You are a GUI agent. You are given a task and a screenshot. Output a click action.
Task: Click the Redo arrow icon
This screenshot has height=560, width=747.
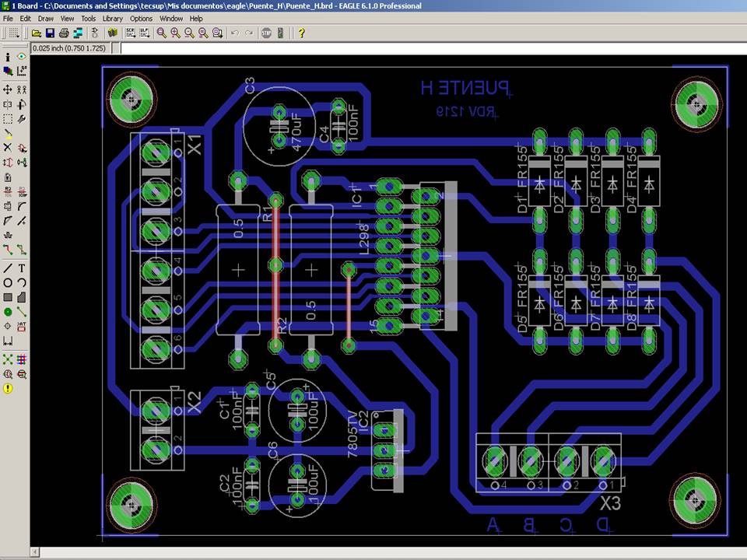(249, 33)
